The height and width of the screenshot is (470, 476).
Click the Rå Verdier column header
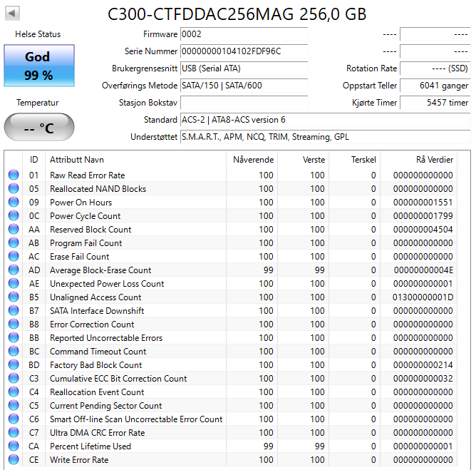tap(434, 159)
